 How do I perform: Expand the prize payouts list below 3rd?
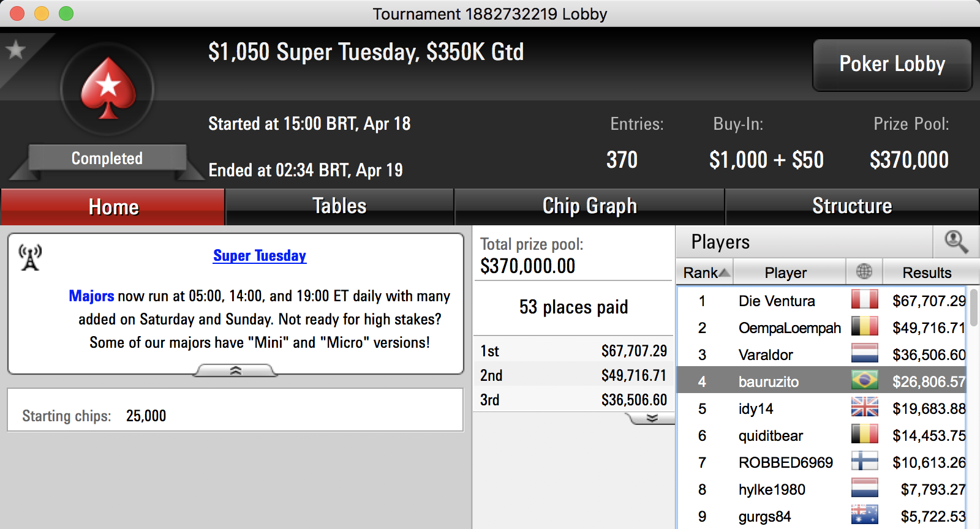pyautogui.click(x=651, y=418)
